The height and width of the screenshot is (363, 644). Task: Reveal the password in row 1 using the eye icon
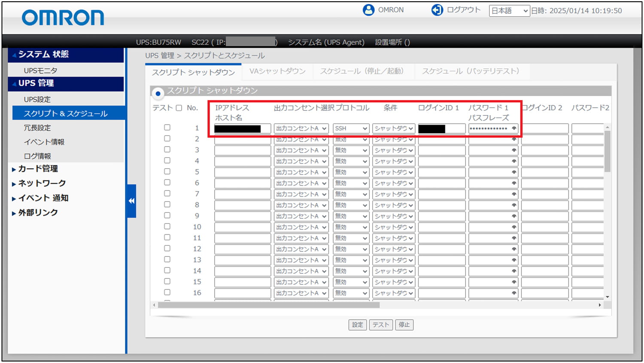click(x=514, y=128)
